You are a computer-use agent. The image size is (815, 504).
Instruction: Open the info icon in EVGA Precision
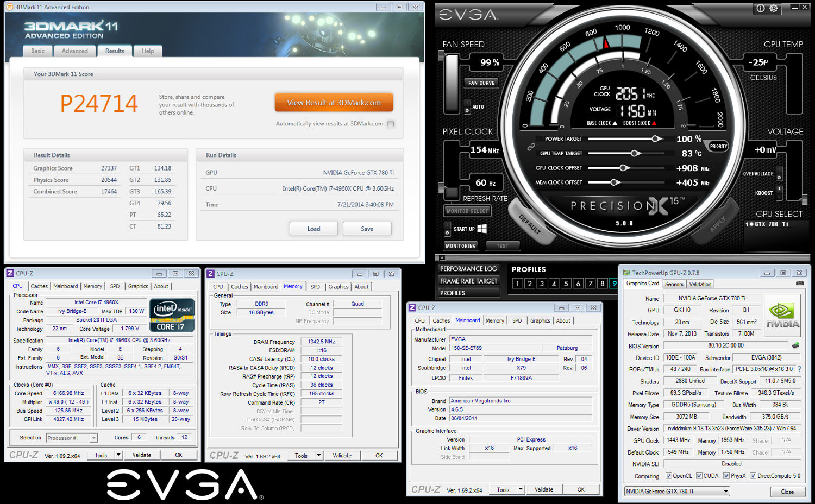[761, 8]
